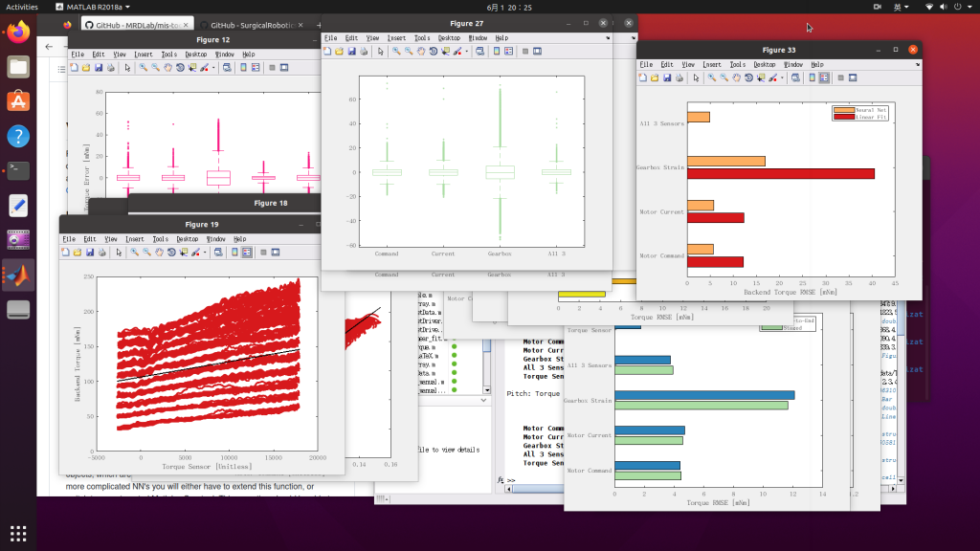Open Desktop menu in Figure 19
The image size is (980, 551).
coord(187,239)
